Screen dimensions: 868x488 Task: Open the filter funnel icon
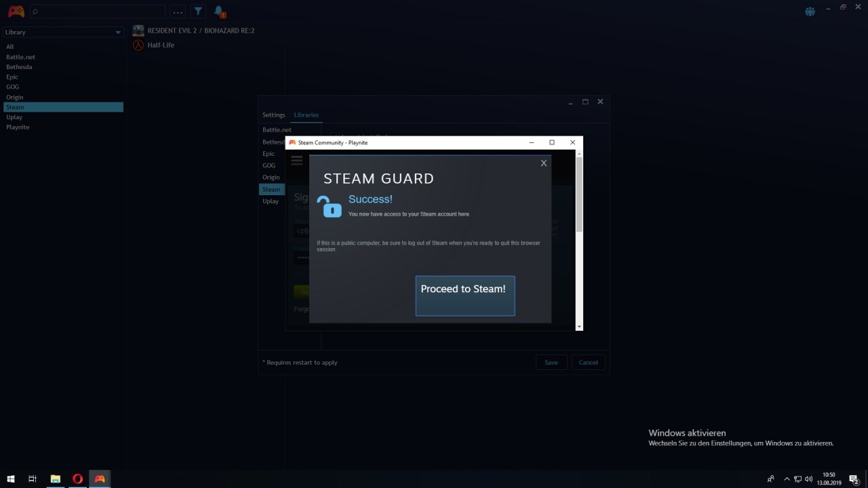198,12
